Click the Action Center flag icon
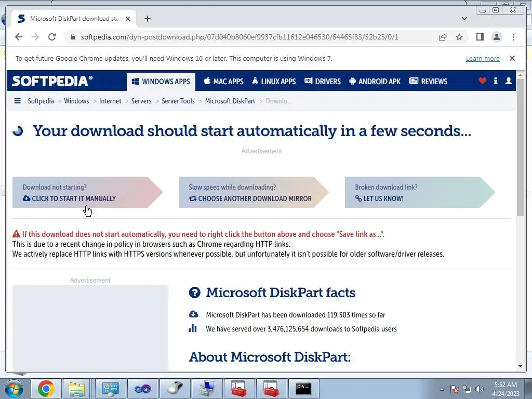The height and width of the screenshot is (399, 532). pos(455,389)
